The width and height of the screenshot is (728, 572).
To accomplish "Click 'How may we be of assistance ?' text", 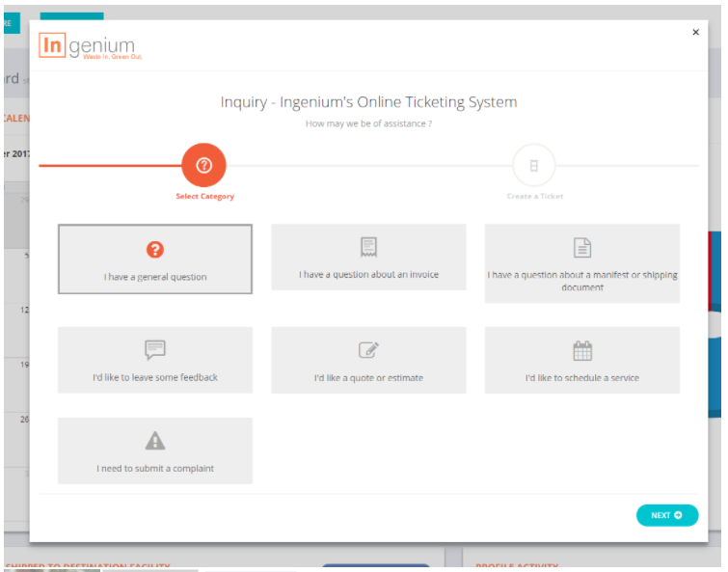I will click(x=368, y=123).
